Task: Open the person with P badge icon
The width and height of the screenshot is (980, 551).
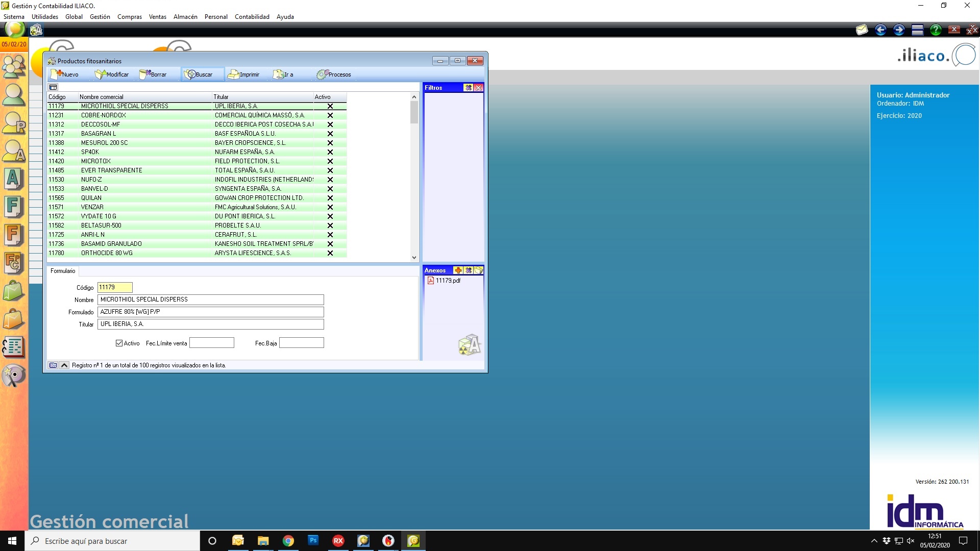Action: (x=14, y=123)
